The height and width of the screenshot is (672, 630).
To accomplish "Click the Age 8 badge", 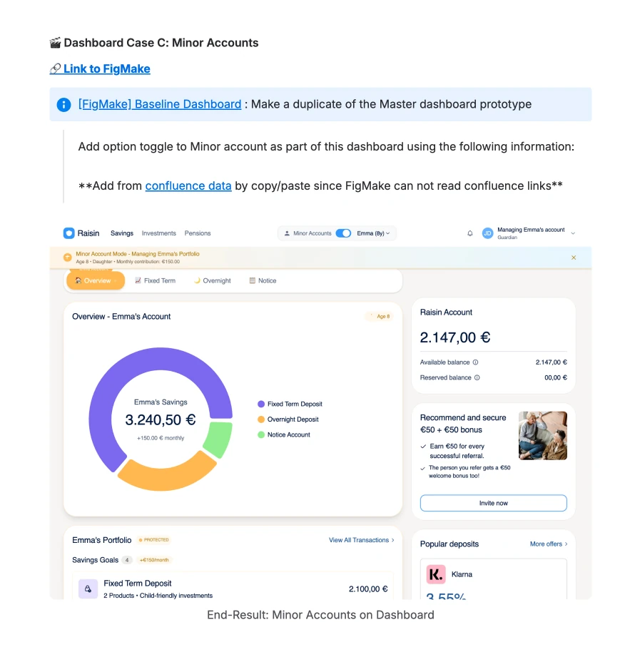I will click(x=380, y=316).
